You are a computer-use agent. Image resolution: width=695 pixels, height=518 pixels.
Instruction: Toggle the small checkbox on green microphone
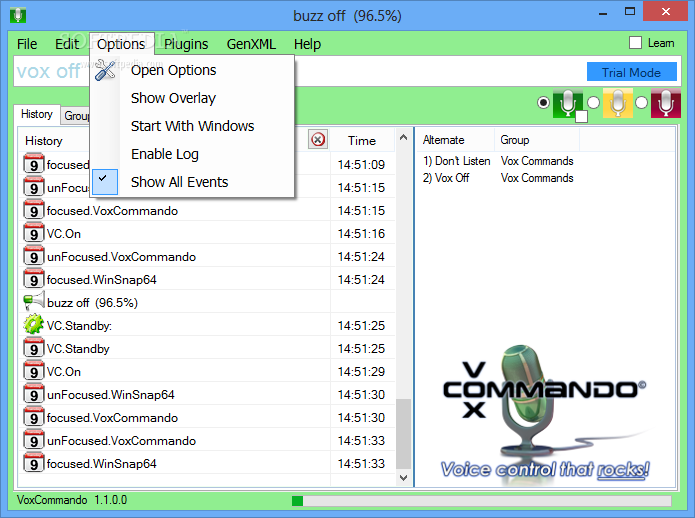(x=581, y=116)
